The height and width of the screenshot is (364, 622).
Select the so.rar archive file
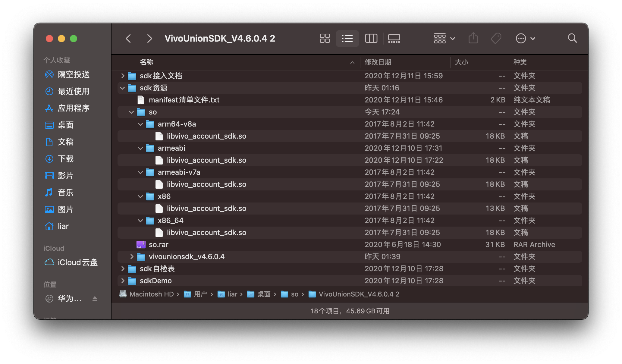pyautogui.click(x=350, y=245)
